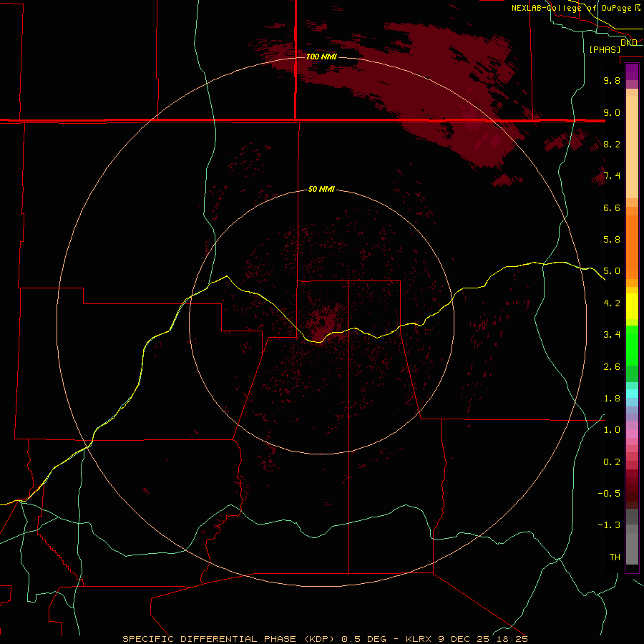Pick the yellow color bar segment
644x644 pixels.
tap(632, 306)
